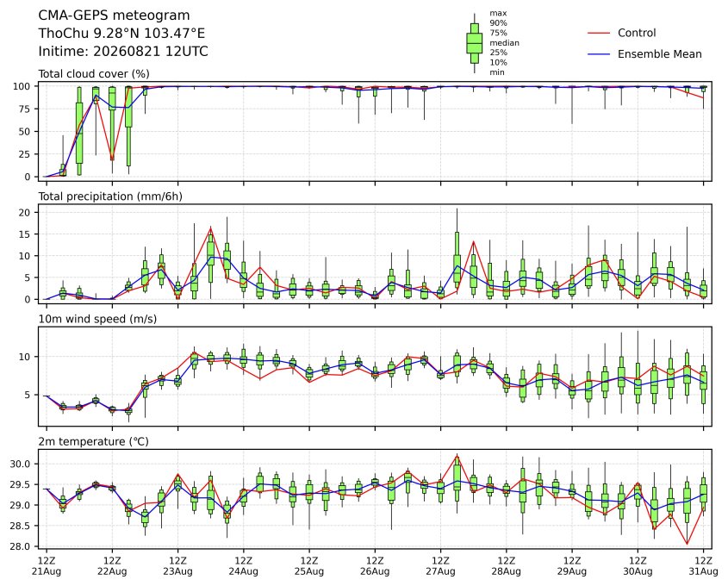Click the '12Z 31Aug' x-axis label
The width and height of the screenshot is (728, 586).
(x=703, y=566)
